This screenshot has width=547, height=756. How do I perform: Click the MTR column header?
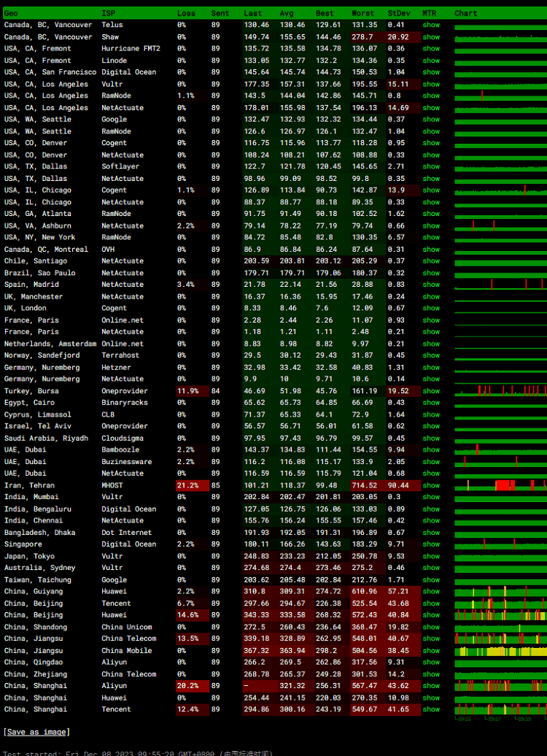coord(429,13)
